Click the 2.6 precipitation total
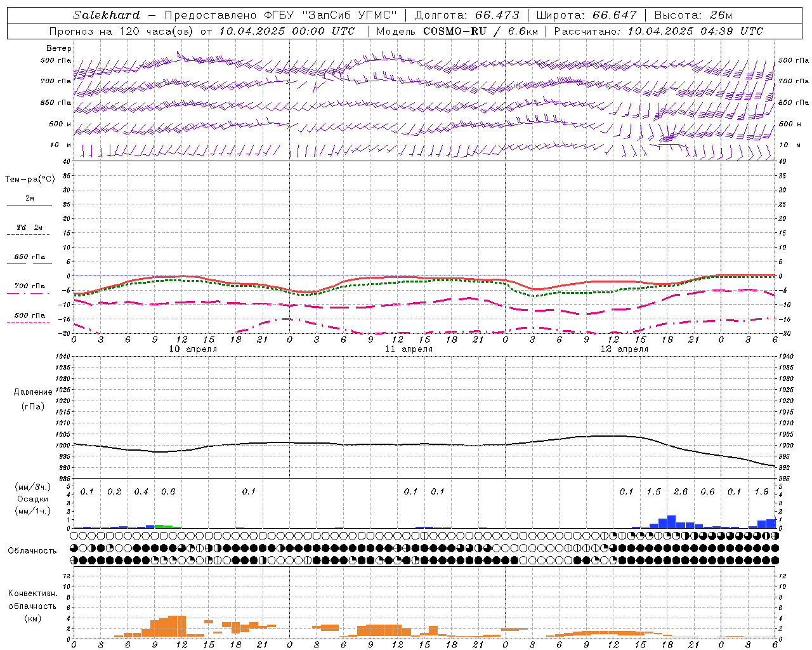The width and height of the screenshot is (812, 650). pos(681,492)
